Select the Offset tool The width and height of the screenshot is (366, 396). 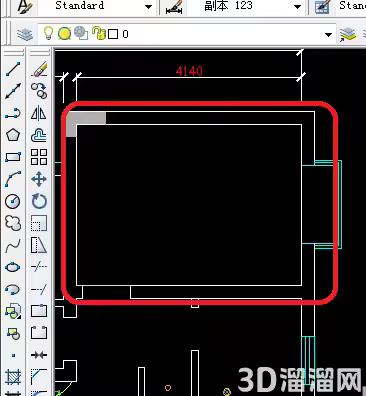click(x=39, y=135)
